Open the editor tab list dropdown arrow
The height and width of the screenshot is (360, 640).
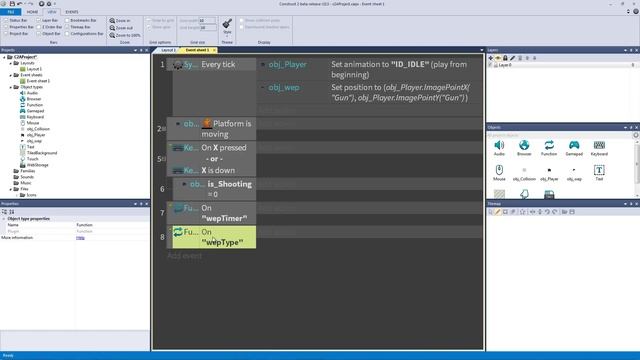pos(482,50)
